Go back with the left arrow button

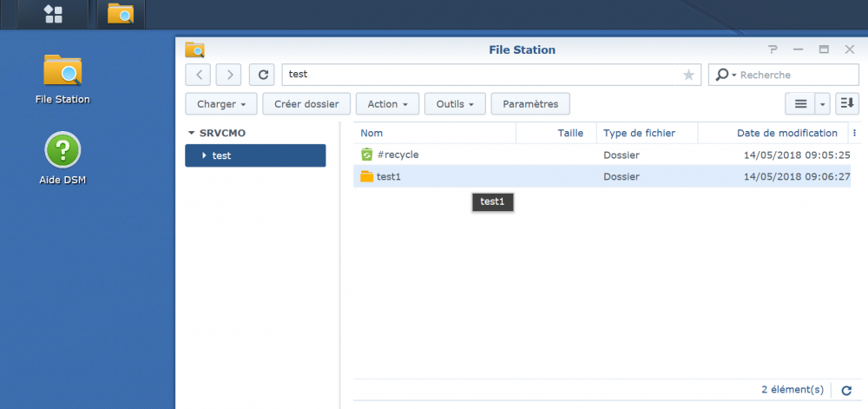coord(199,75)
